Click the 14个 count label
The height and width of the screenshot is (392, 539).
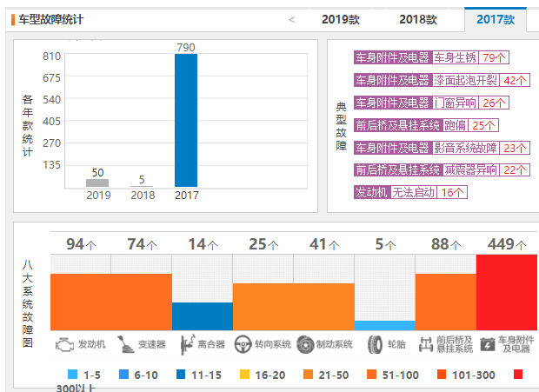(203, 244)
